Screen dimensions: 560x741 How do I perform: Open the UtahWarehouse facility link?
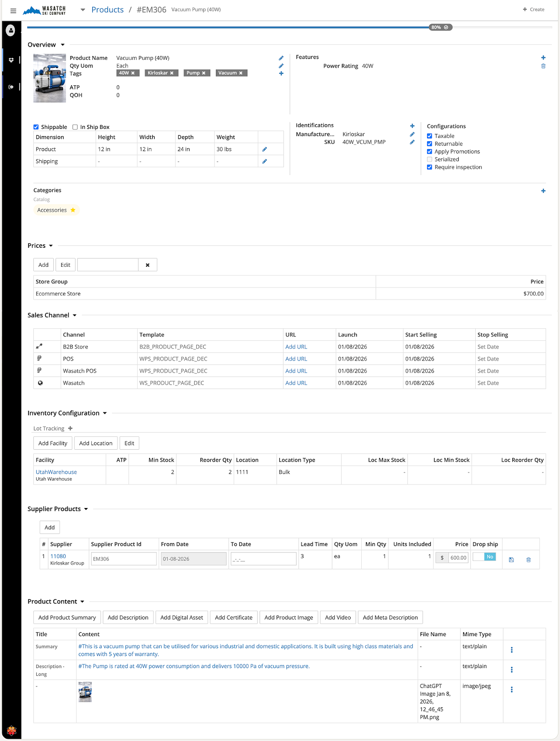pyautogui.click(x=56, y=472)
